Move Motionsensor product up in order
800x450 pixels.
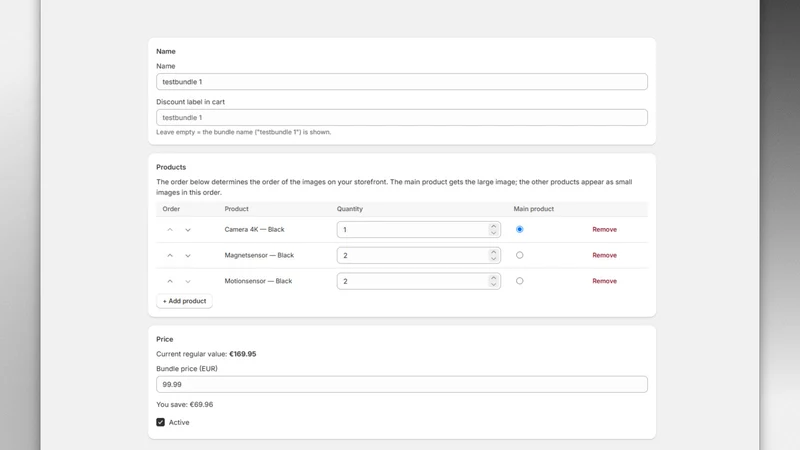(170, 281)
